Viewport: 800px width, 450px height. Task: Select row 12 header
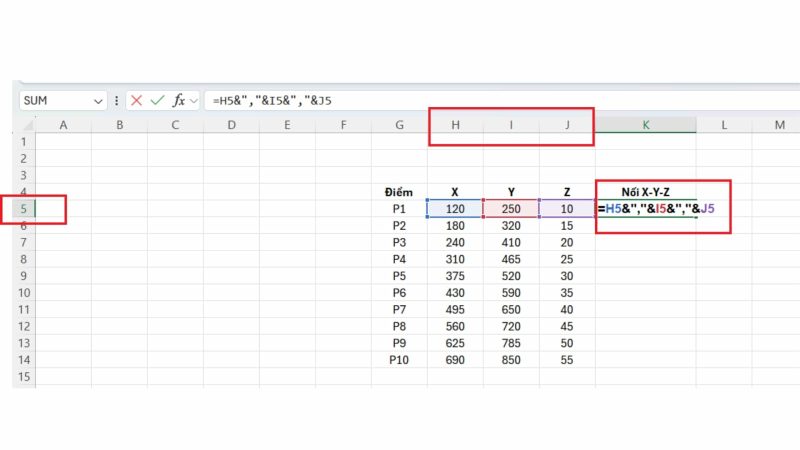[x=23, y=327]
